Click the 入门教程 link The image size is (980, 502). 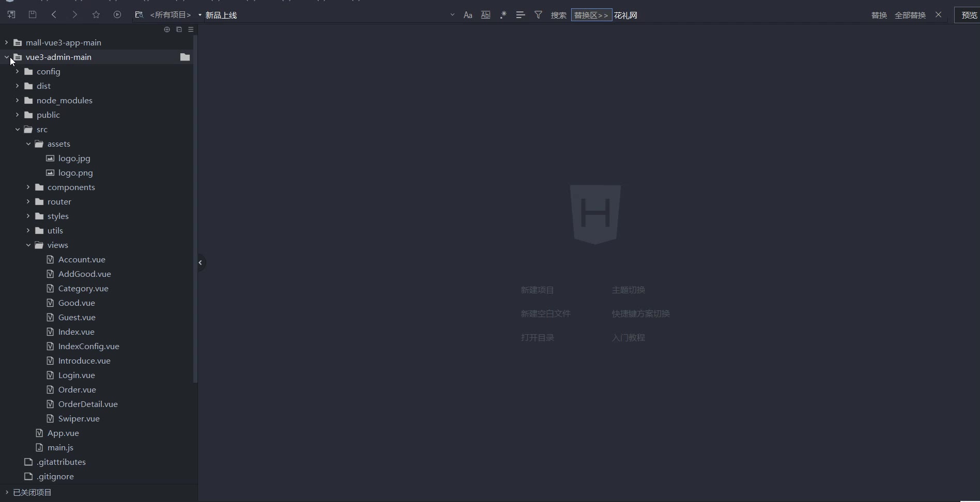click(629, 337)
